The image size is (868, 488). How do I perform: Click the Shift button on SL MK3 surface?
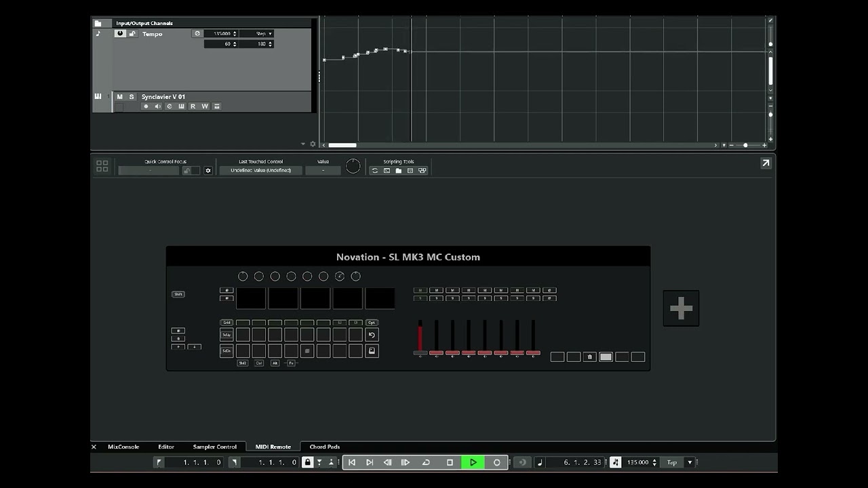(x=178, y=294)
